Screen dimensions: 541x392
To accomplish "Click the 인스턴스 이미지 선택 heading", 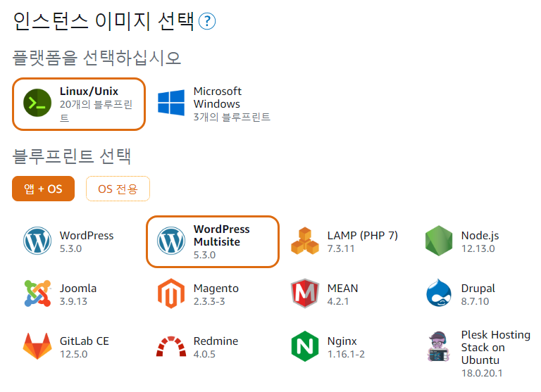I will point(104,21).
